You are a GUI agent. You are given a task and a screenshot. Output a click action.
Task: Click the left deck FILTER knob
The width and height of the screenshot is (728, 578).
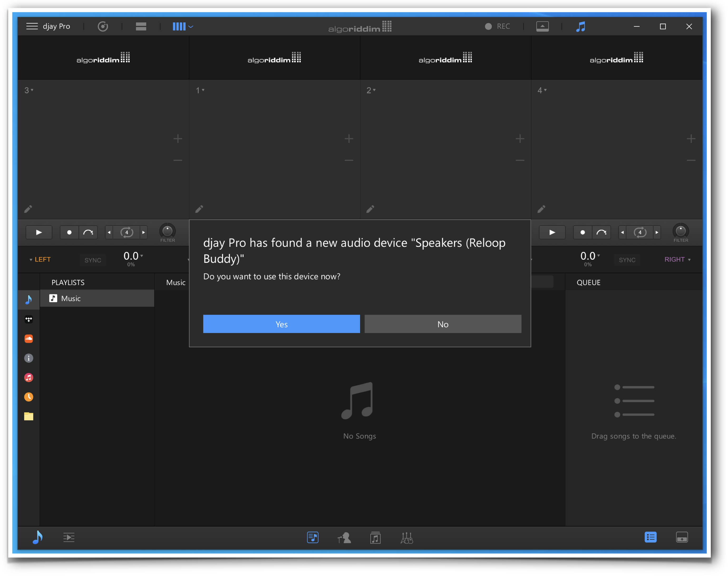click(x=167, y=231)
